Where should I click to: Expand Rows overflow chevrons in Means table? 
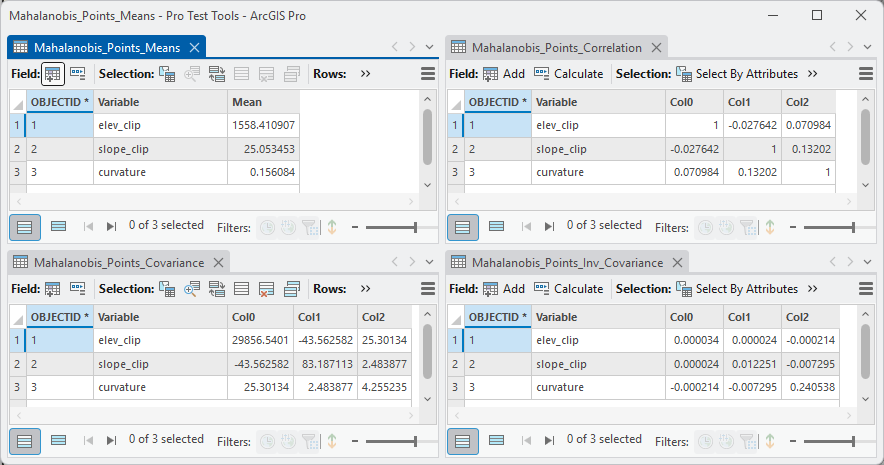365,74
